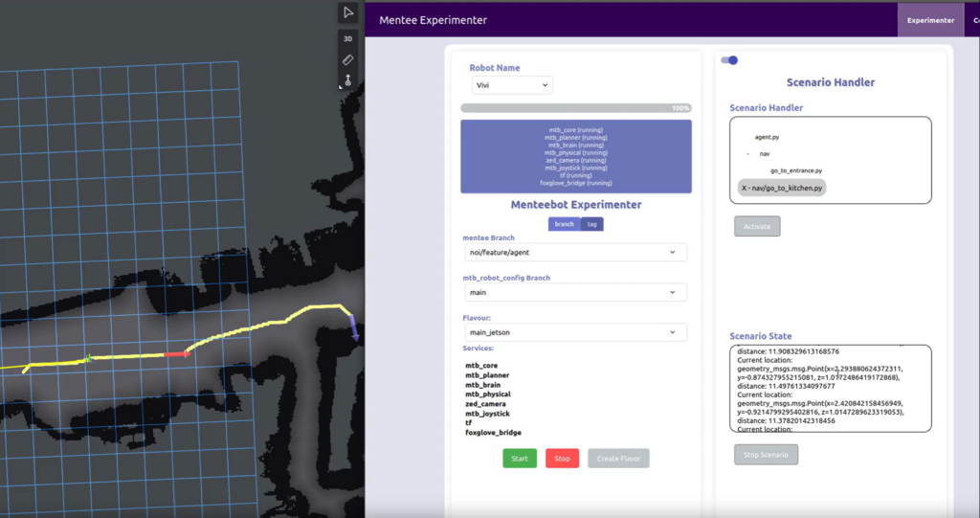
Task: Expand the mentee Branch dropdown
Action: point(574,253)
